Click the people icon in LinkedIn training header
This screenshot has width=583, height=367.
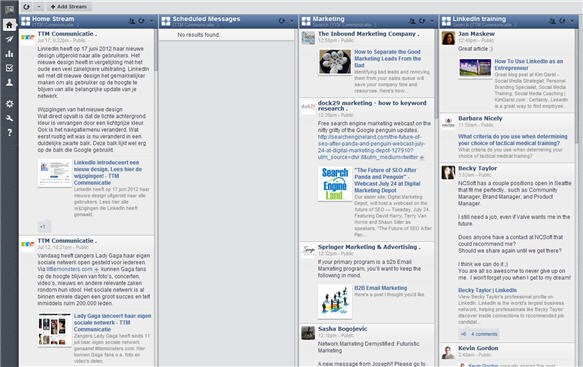tap(553, 21)
